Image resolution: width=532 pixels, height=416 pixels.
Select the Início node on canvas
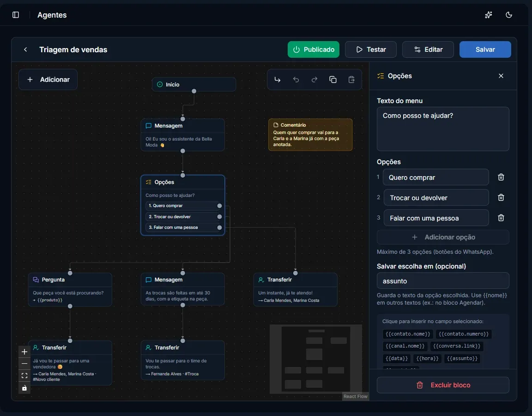(194, 85)
